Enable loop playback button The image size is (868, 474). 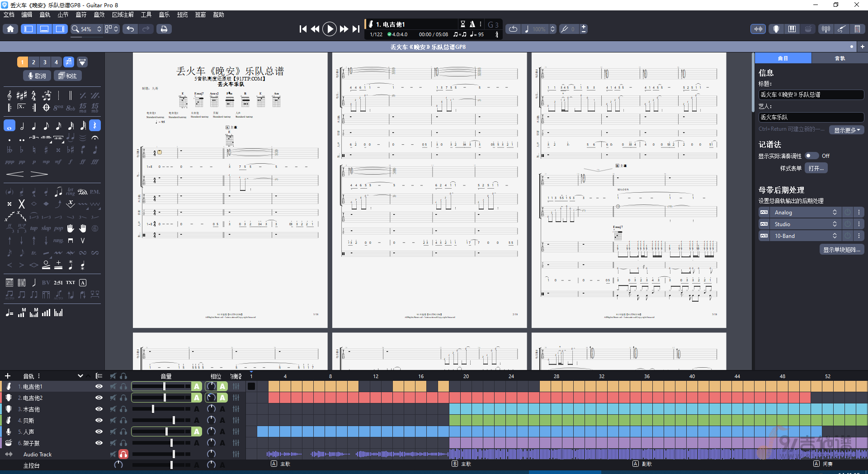coord(513,29)
